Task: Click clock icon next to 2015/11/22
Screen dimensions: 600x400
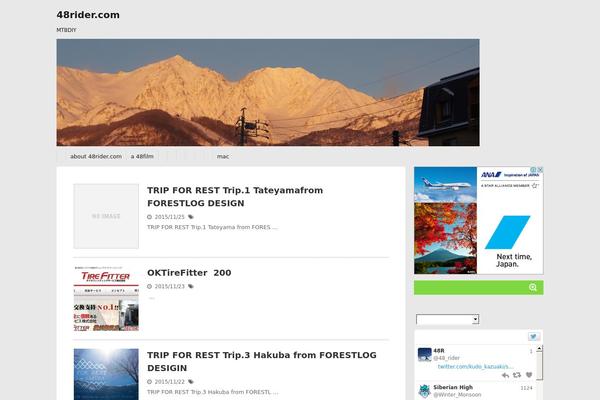Action: pos(150,382)
